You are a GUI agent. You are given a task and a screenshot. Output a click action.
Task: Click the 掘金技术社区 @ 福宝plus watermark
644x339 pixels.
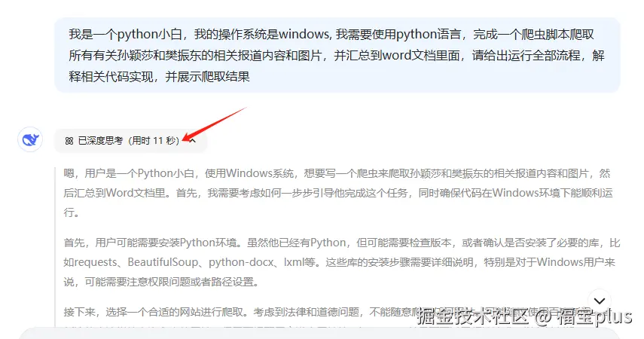tap(524, 316)
